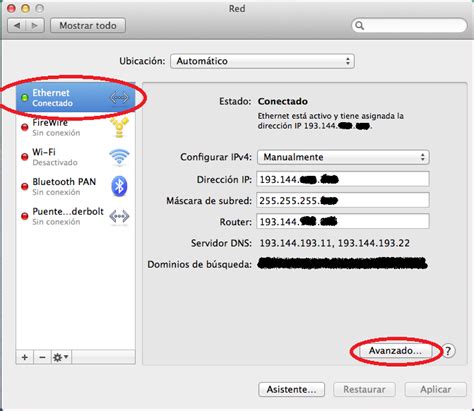Open the Ubicación Automático dropdown
Screen dimensions: 474x411
coord(262,61)
